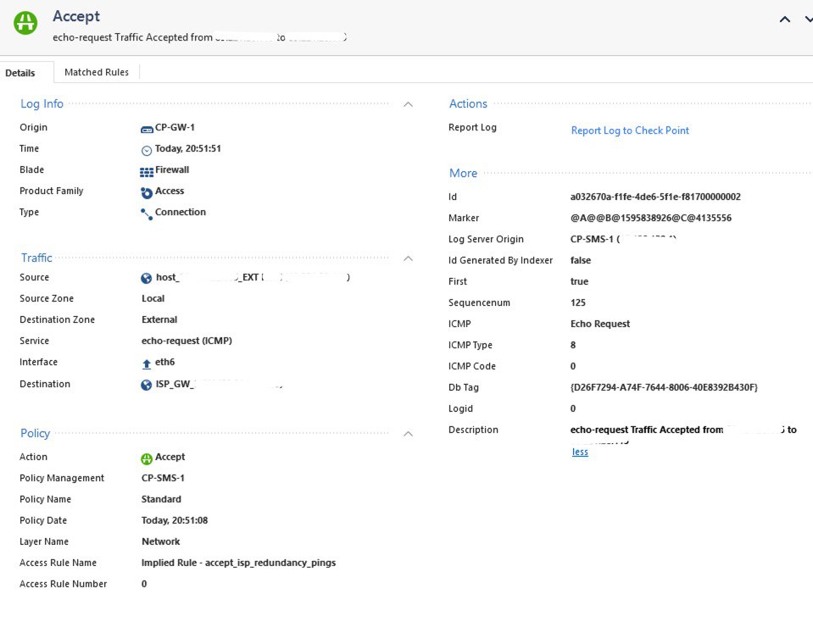The height and width of the screenshot is (644, 813).
Task: Select the CP-GW-1 origin value
Action: click(175, 127)
